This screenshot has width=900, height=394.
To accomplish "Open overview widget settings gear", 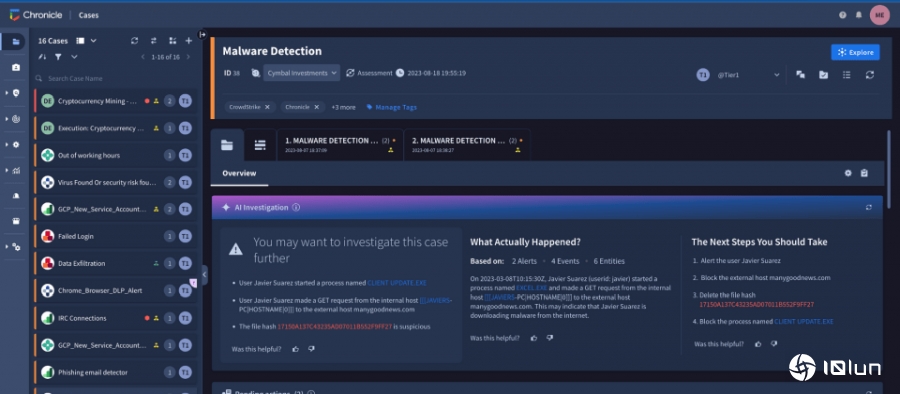I will (x=848, y=173).
